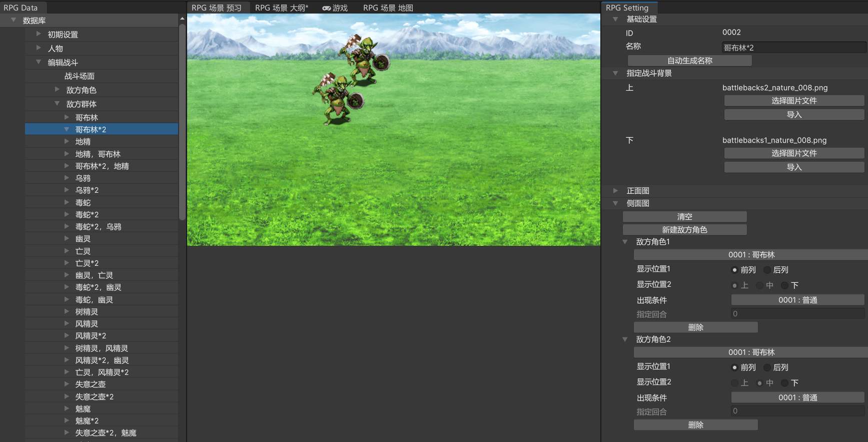Click the 清空 button

(684, 217)
